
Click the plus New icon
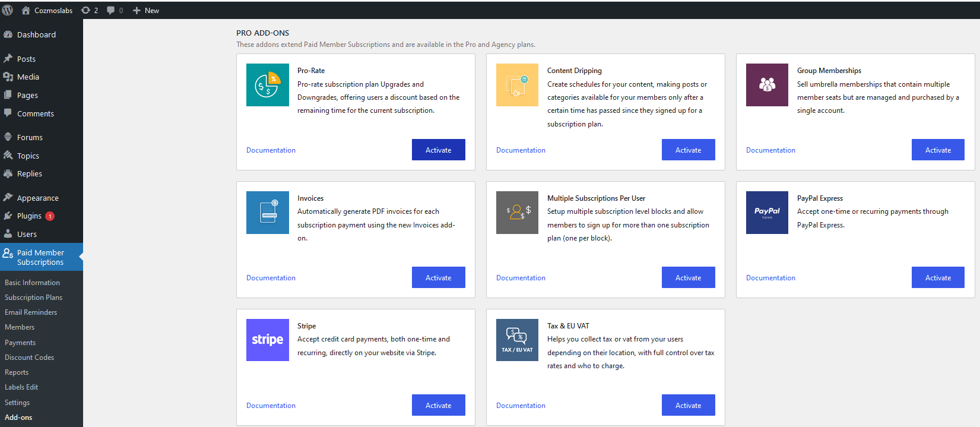[137, 10]
